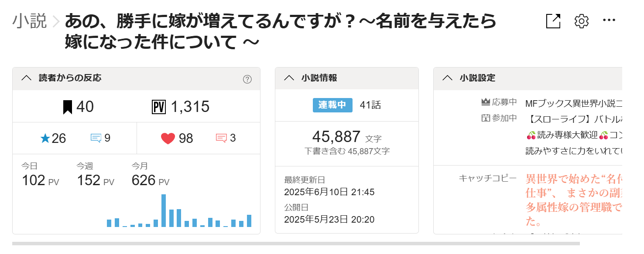Viewport: 644px width, 254px height.
Task: Click the red heart icon
Action: pos(168,139)
